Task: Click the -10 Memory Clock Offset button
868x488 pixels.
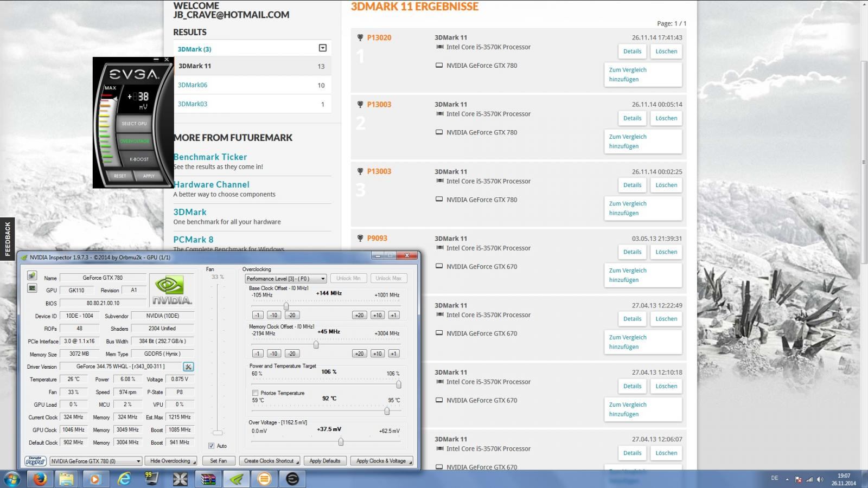Action: coord(273,354)
